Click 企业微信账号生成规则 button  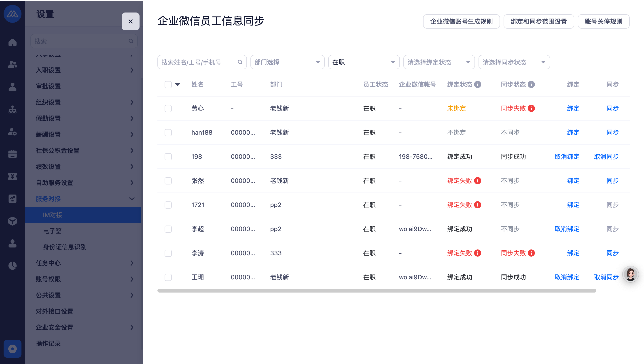pyautogui.click(x=461, y=21)
